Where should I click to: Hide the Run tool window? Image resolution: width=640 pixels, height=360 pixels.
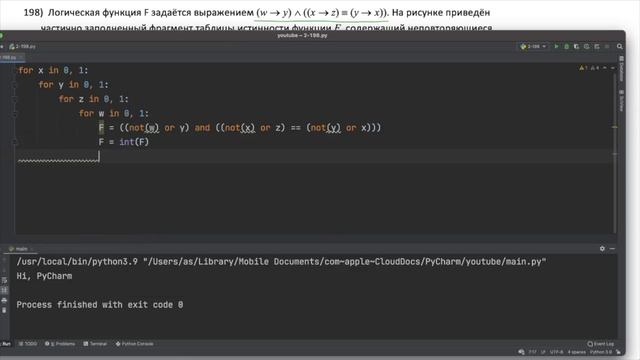click(612, 248)
